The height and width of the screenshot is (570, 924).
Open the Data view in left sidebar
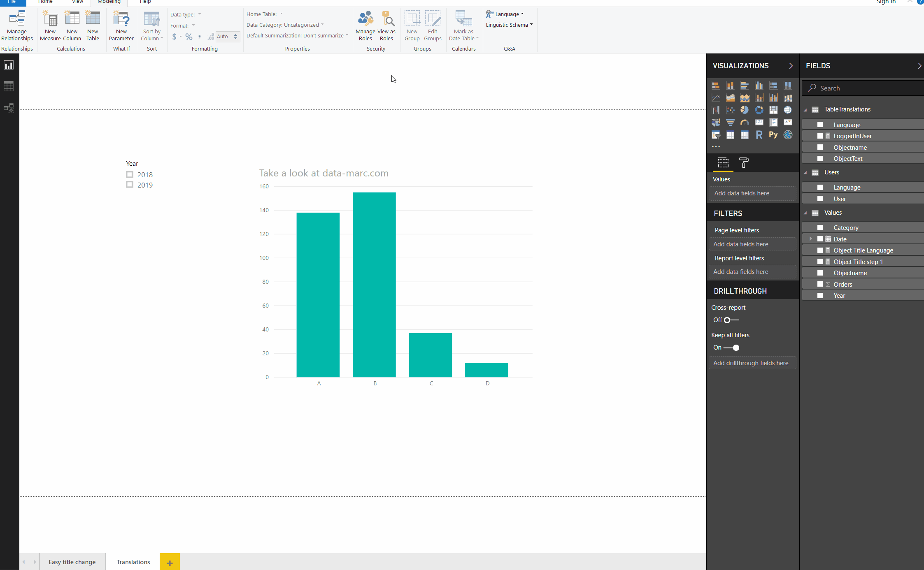pos(8,86)
